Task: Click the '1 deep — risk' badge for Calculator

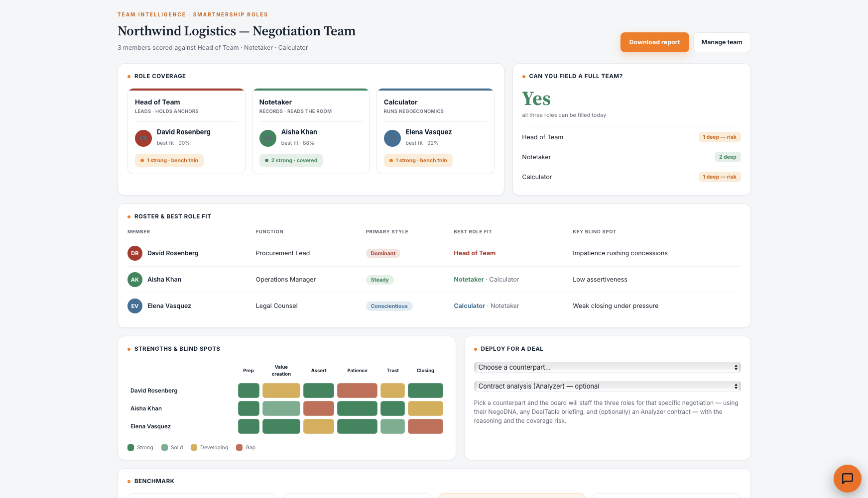Action: pyautogui.click(x=720, y=177)
